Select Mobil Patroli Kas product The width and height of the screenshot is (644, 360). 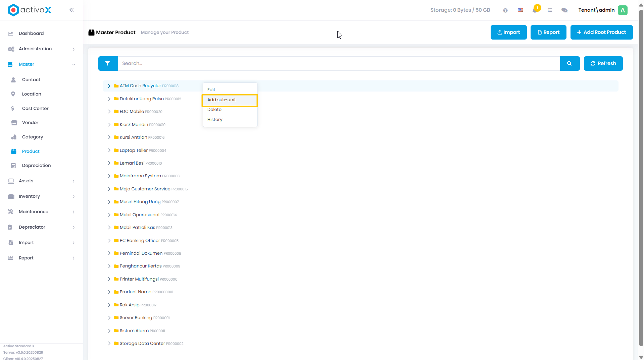click(137, 228)
